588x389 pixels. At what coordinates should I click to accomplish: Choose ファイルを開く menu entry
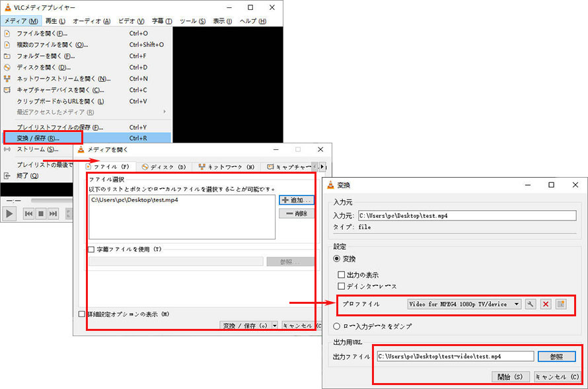[87, 34]
